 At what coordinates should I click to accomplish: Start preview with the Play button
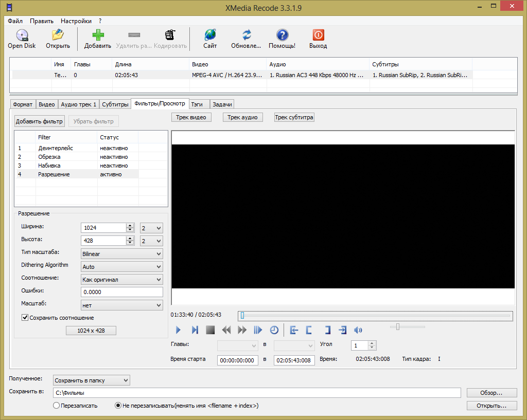click(x=179, y=330)
